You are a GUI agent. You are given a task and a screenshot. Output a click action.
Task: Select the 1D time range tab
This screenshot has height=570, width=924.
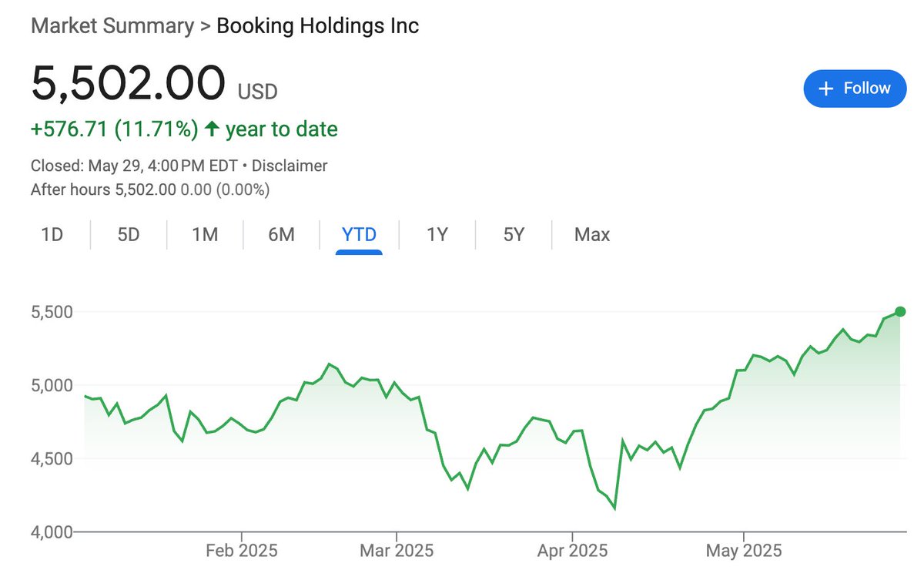[x=52, y=235]
